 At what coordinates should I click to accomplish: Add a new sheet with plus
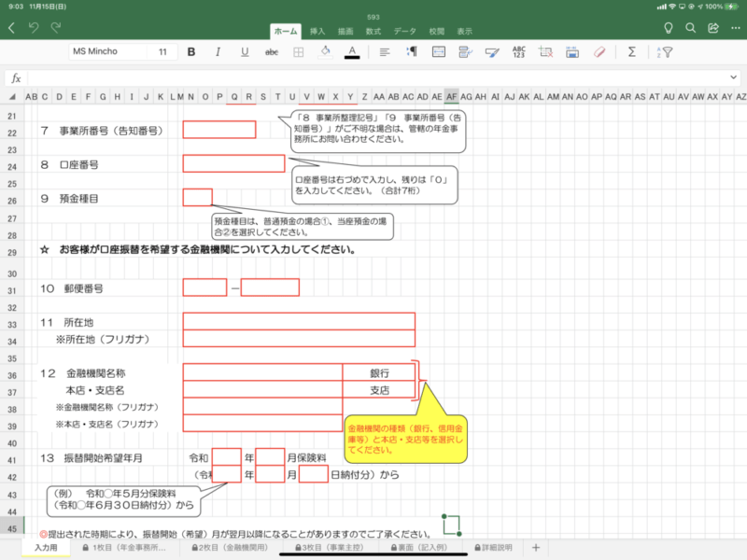pos(536,548)
